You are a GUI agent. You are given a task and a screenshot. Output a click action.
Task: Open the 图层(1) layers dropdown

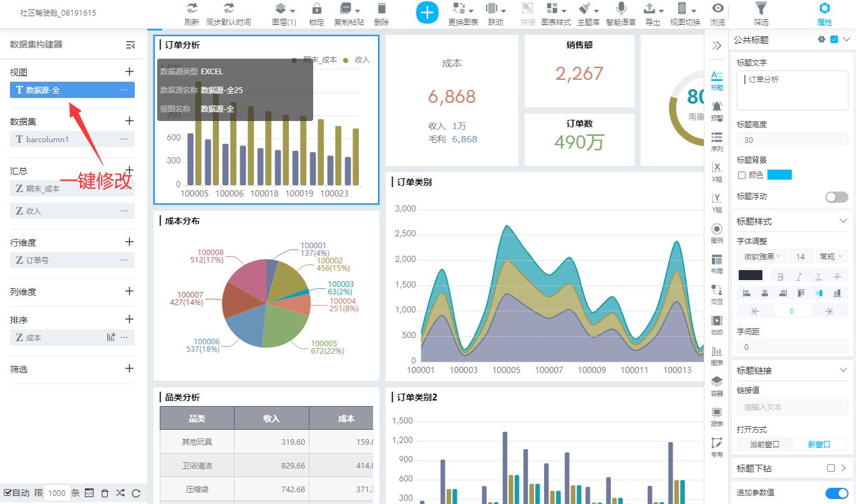[284, 9]
